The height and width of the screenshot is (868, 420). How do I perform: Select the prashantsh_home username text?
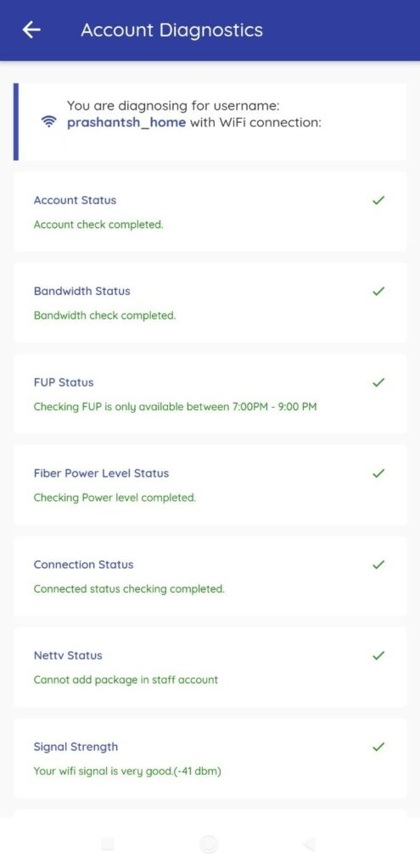[x=126, y=122]
